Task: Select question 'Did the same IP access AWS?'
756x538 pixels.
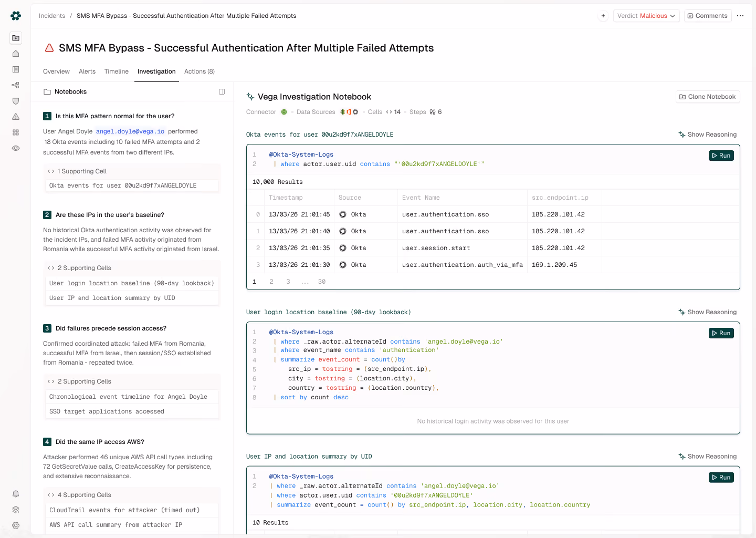Action: pos(100,442)
